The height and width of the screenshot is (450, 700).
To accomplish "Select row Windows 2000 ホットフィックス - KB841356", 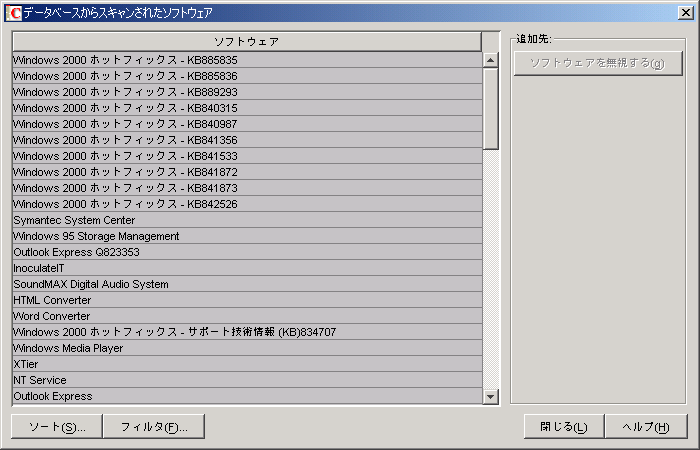I will coord(247,140).
